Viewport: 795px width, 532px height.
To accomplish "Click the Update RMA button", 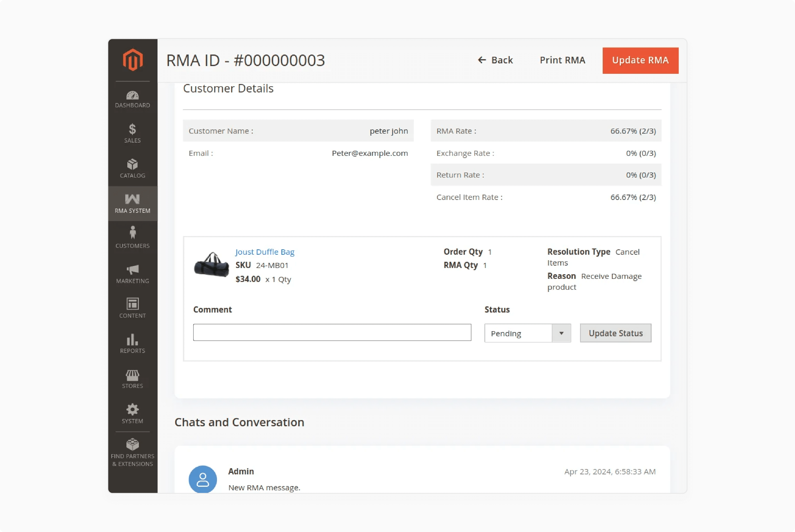I will pyautogui.click(x=640, y=60).
